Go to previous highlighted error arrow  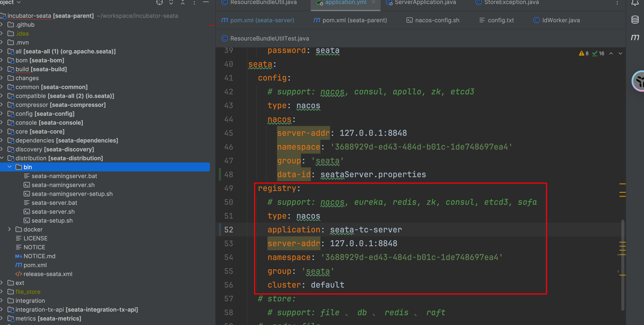pyautogui.click(x=611, y=53)
